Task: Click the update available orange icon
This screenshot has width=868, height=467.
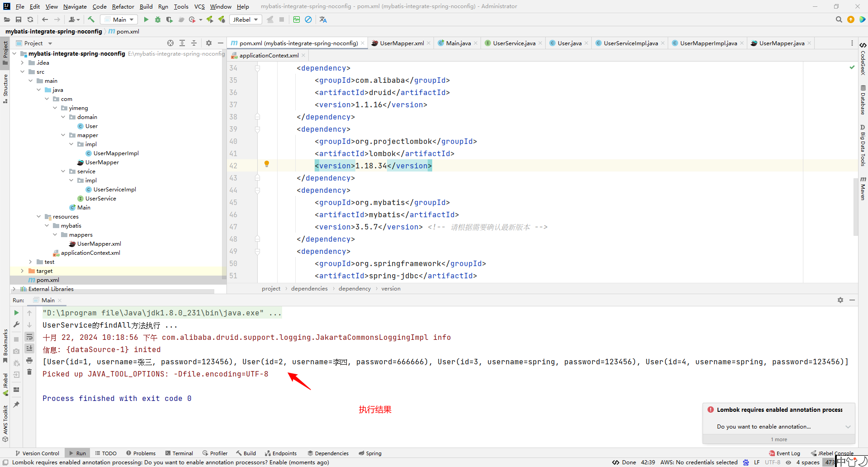Action: (x=851, y=19)
